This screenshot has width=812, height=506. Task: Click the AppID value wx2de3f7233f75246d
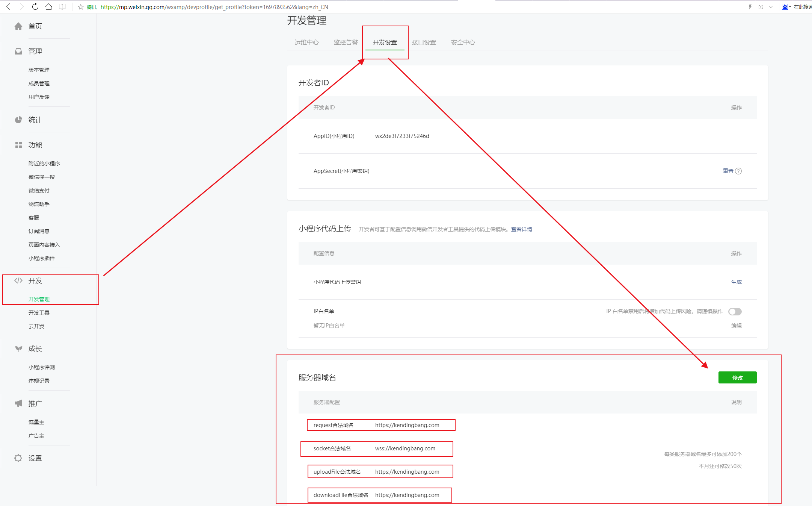[x=402, y=136]
